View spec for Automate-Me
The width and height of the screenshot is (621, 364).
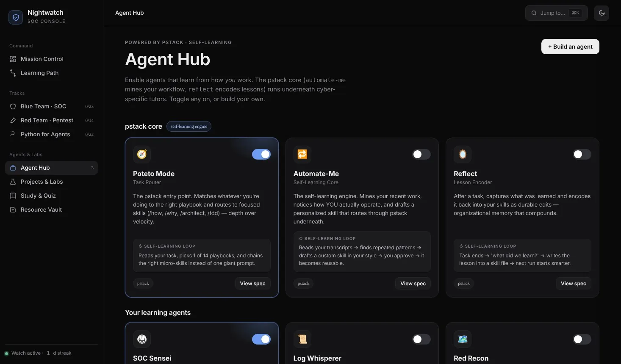(413, 283)
